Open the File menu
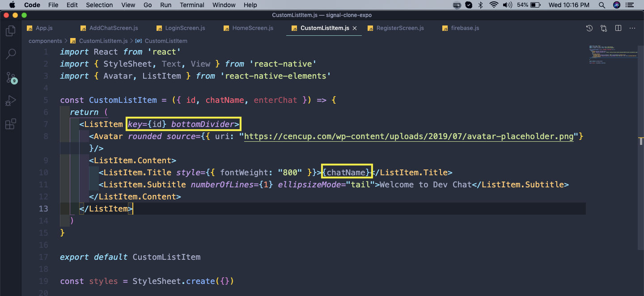Viewport: 644px width, 296px height. 53,5
